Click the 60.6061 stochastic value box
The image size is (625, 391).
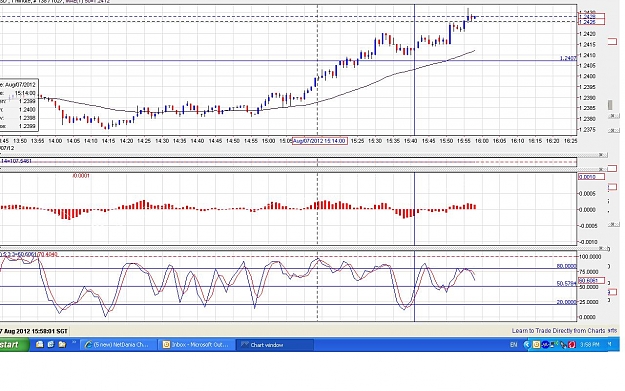592,281
